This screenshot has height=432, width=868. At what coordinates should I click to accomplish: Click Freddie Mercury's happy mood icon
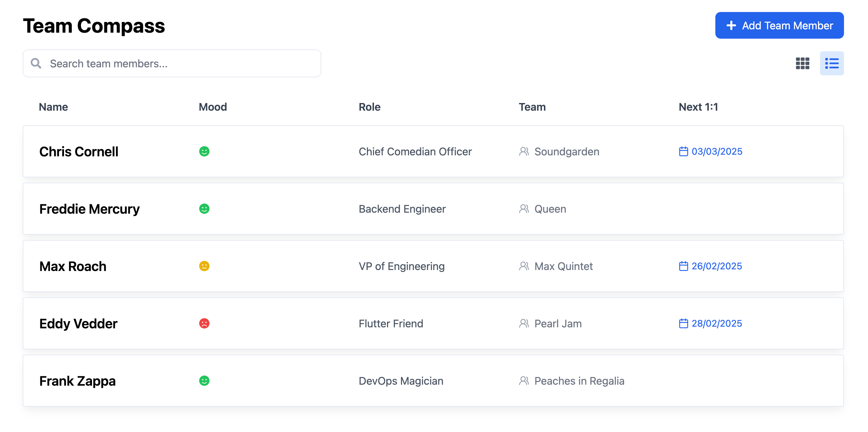204,209
